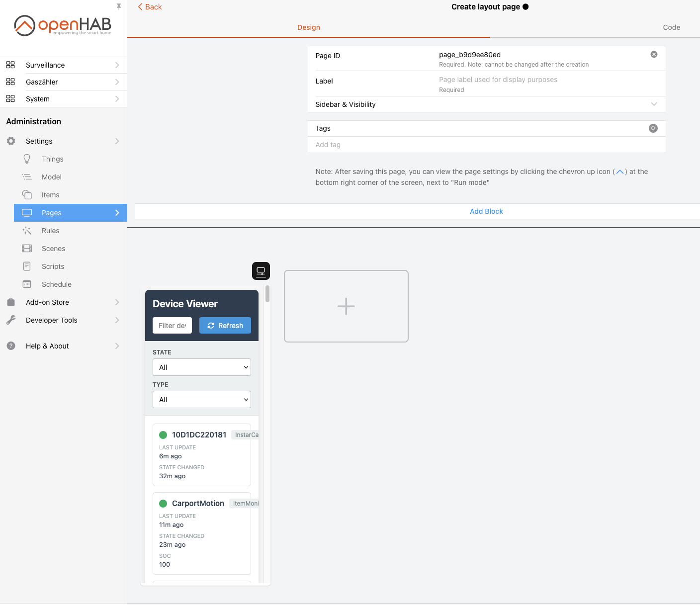
Task: Click the Developer Tools wrench icon
Action: [x=11, y=320]
